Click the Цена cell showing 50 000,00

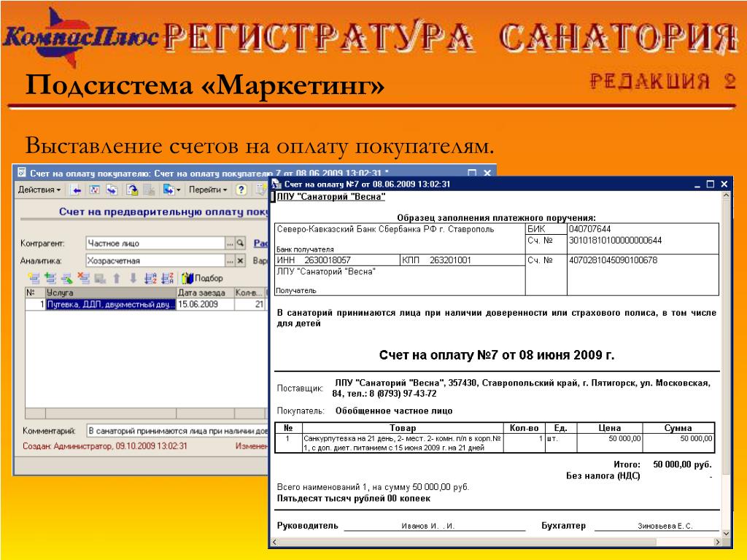click(x=610, y=443)
